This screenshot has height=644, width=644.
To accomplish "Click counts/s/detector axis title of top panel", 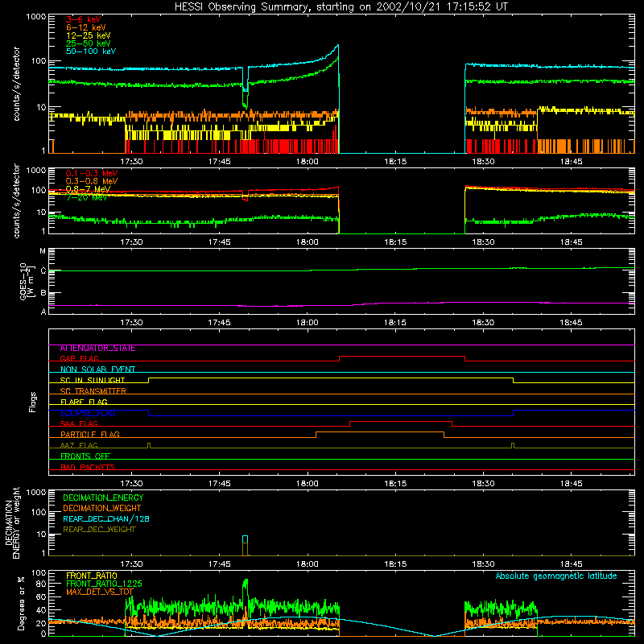I will (16, 84).
